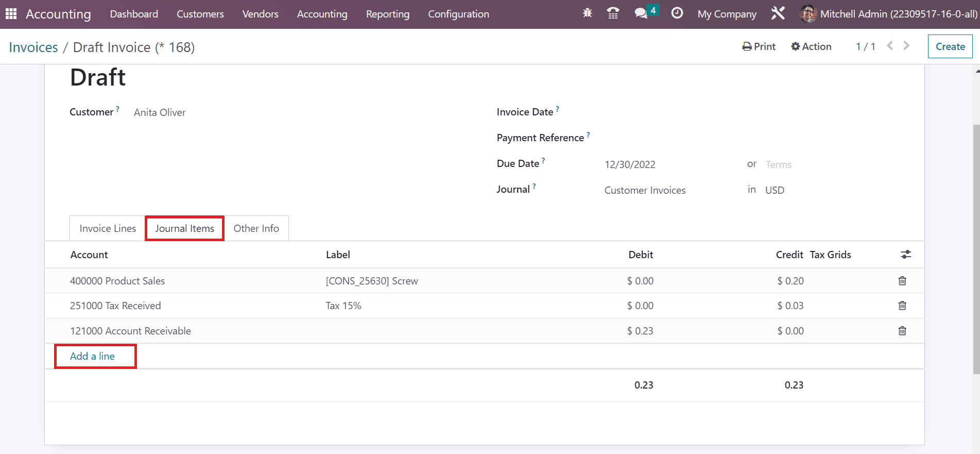Open column options adjust icon
This screenshot has height=454, width=980.
906,255
